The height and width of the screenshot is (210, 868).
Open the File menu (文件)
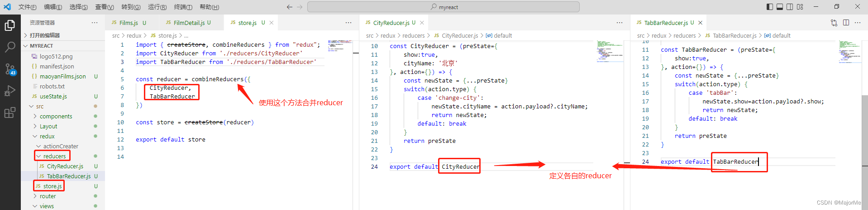pos(28,7)
